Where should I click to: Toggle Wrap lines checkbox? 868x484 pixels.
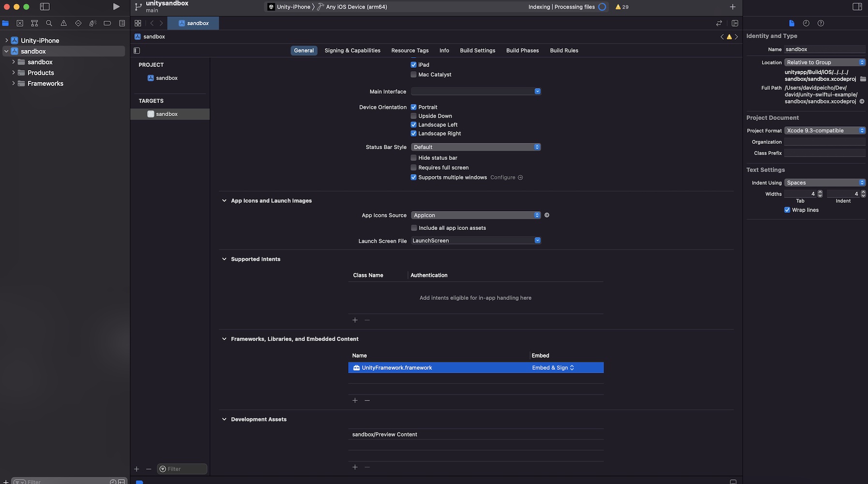[787, 210]
